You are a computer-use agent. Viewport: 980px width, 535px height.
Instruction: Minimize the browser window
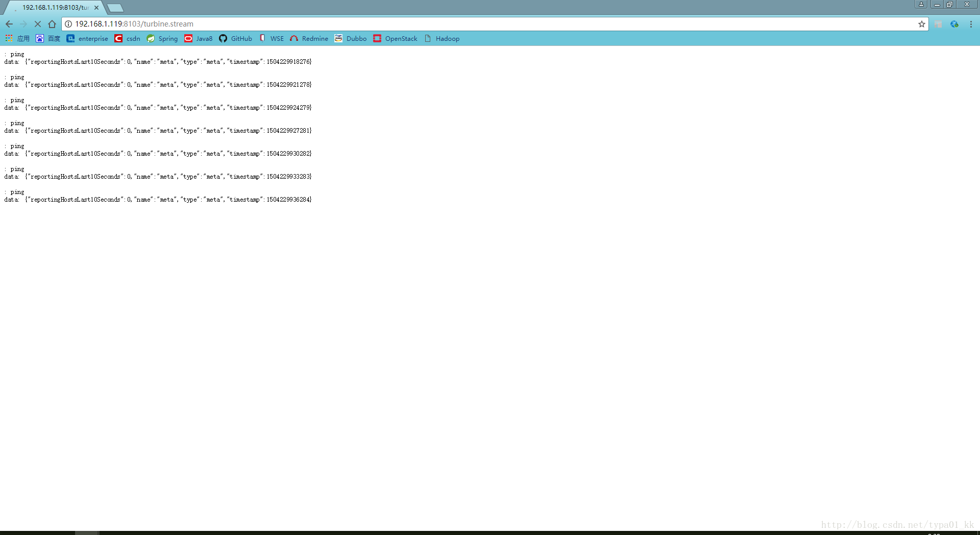pyautogui.click(x=937, y=4)
